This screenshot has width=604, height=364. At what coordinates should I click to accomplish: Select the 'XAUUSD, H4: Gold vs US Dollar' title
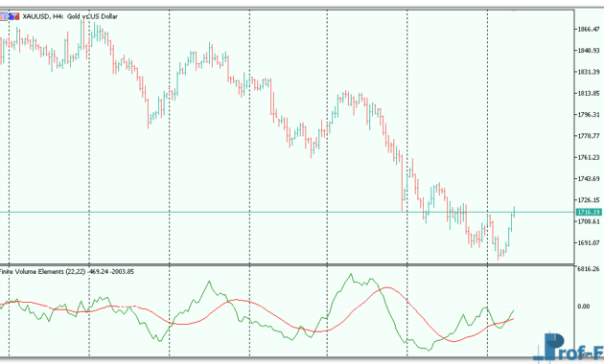click(x=70, y=16)
